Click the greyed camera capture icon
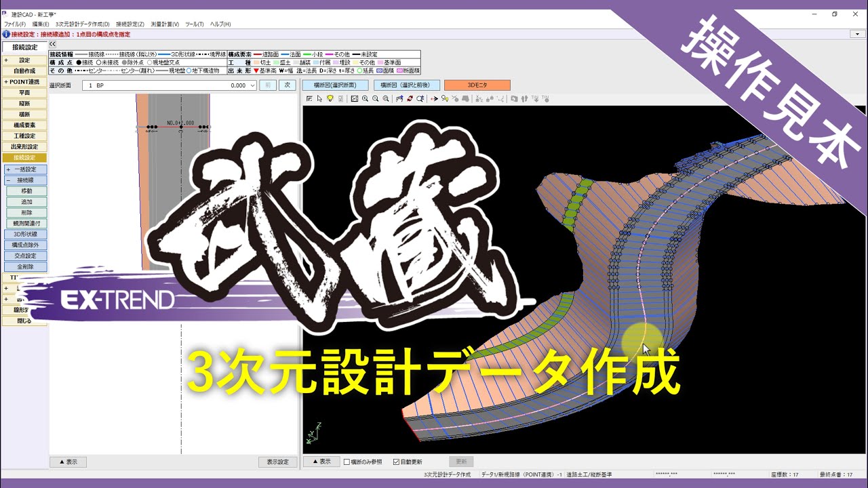Viewport: 868px width, 488px height. 514,99
